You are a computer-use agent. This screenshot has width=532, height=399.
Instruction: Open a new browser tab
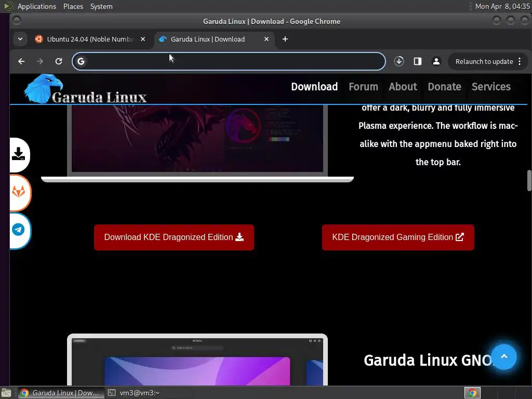[285, 39]
